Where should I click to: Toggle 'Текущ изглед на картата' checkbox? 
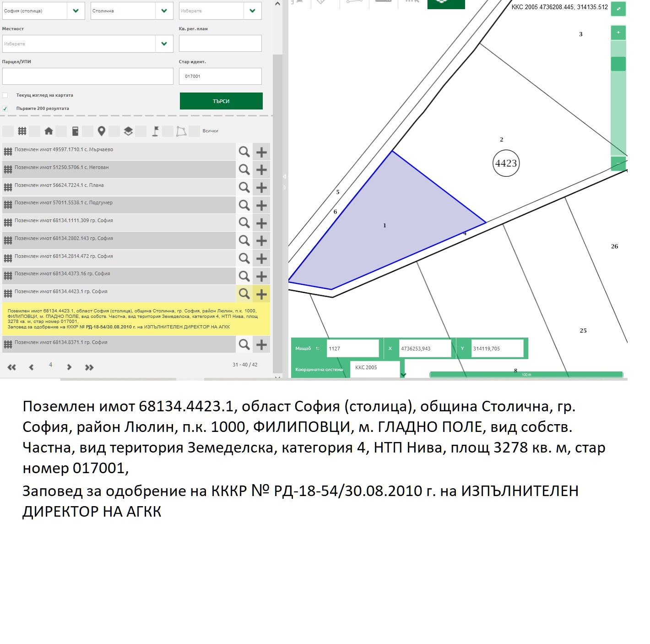tap(5, 95)
